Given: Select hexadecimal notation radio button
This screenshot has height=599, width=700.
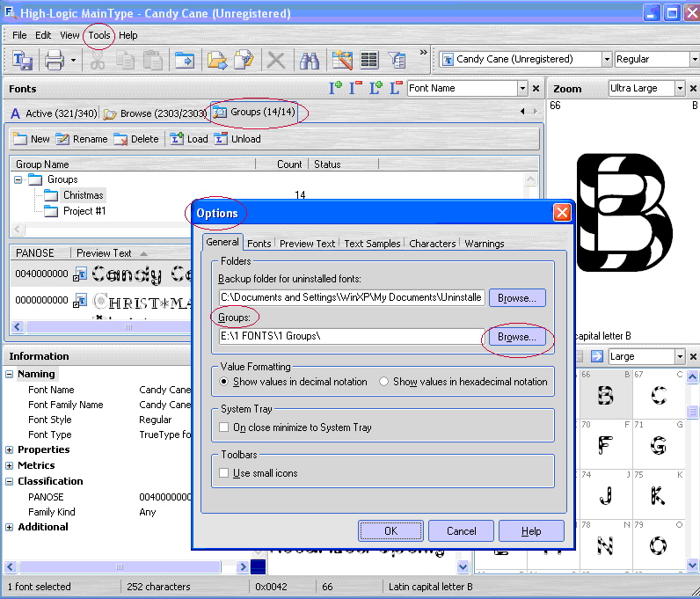Looking at the screenshot, I should tap(383, 382).
